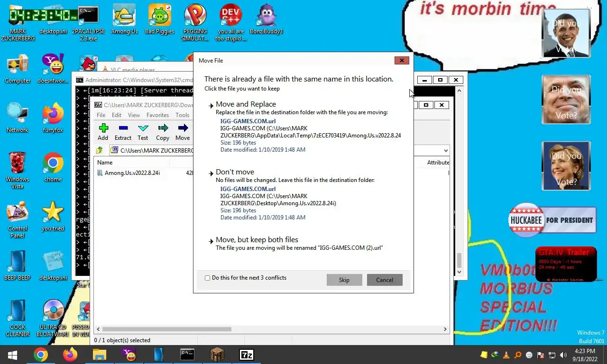The height and width of the screenshot is (364, 607).
Task: Click the VLC cone tray icon
Action: coord(506,355)
